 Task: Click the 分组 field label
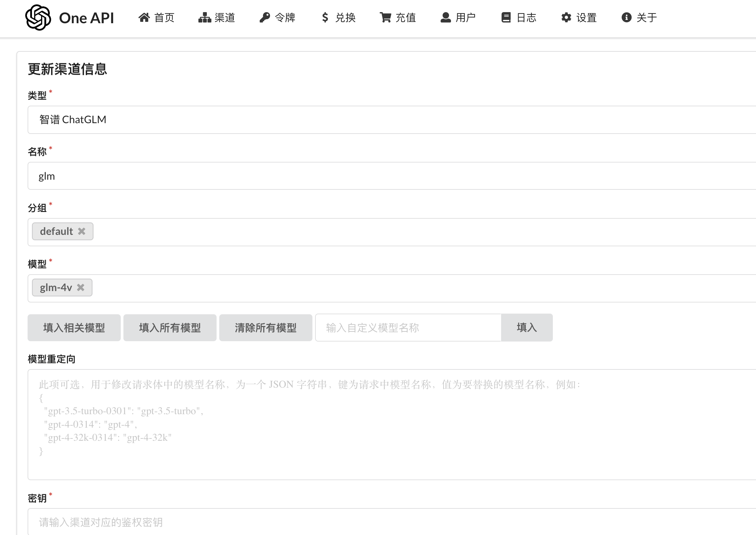[x=37, y=208]
